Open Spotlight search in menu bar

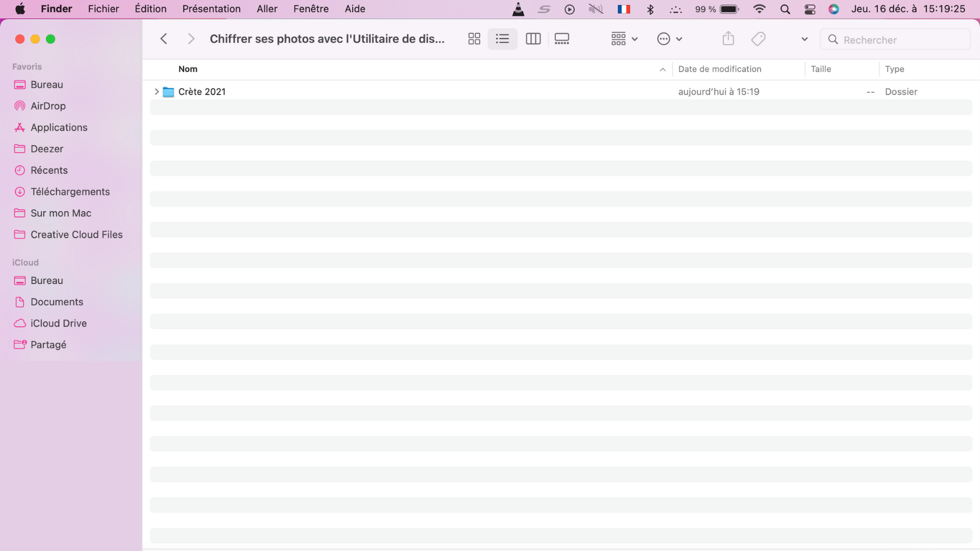(785, 9)
